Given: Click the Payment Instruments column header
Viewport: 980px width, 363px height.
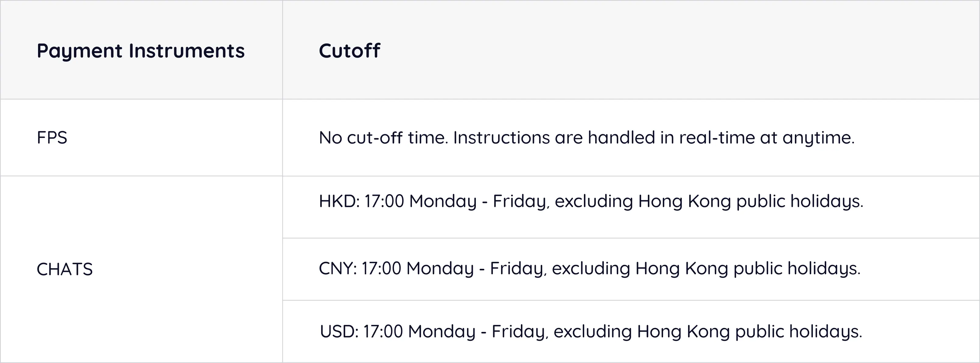Looking at the screenshot, I should coord(140,51).
